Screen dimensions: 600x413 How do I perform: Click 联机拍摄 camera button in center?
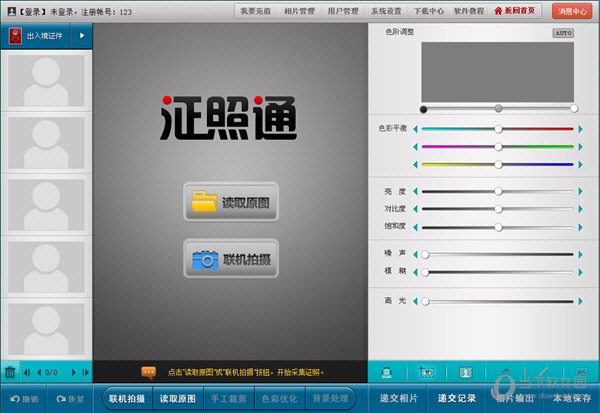click(x=231, y=258)
